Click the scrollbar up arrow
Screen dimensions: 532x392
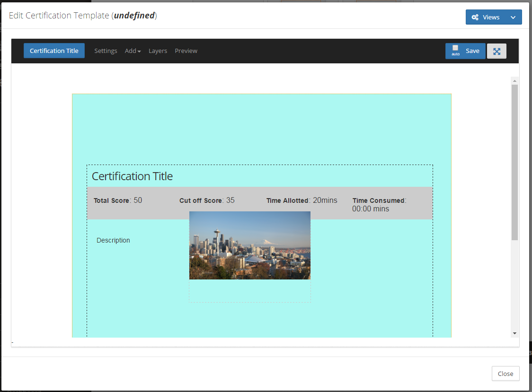(x=514, y=81)
